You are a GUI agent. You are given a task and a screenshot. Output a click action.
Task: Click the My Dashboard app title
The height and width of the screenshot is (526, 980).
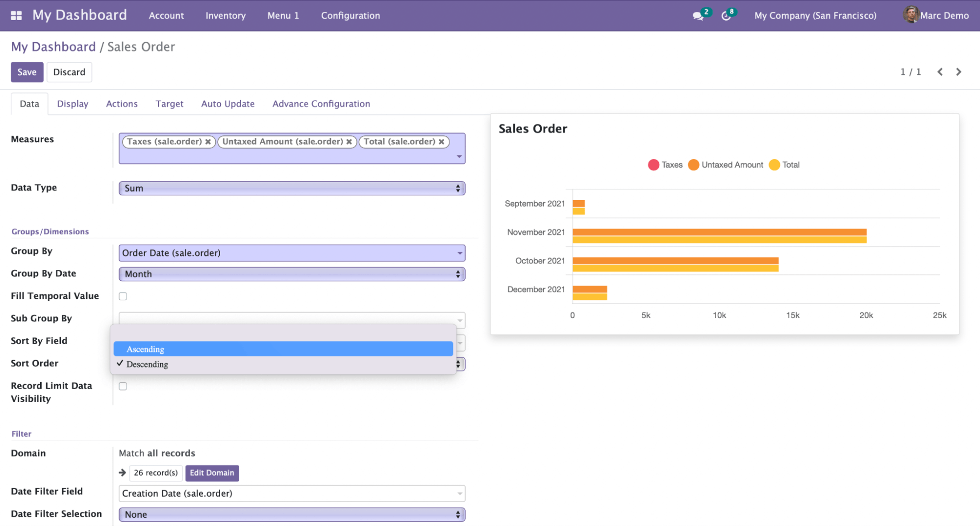79,15
